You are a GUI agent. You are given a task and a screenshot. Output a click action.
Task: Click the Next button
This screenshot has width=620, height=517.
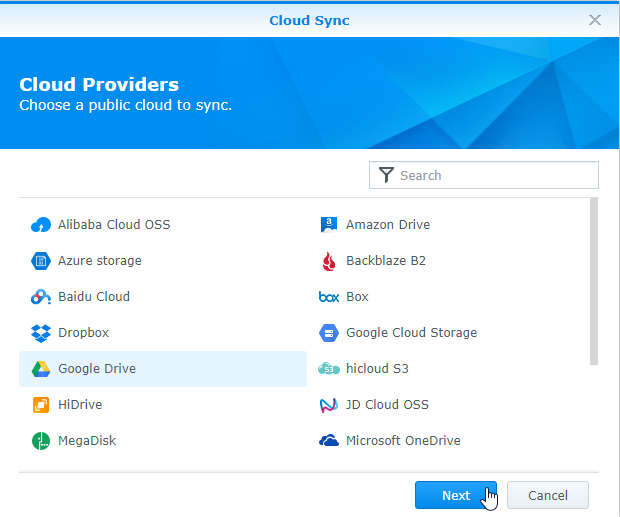pos(456,495)
